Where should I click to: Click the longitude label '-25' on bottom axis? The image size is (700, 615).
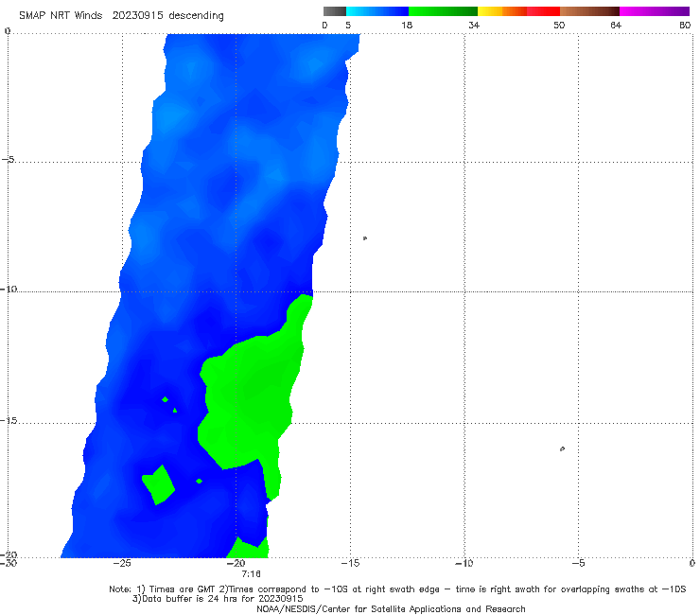click(x=122, y=563)
